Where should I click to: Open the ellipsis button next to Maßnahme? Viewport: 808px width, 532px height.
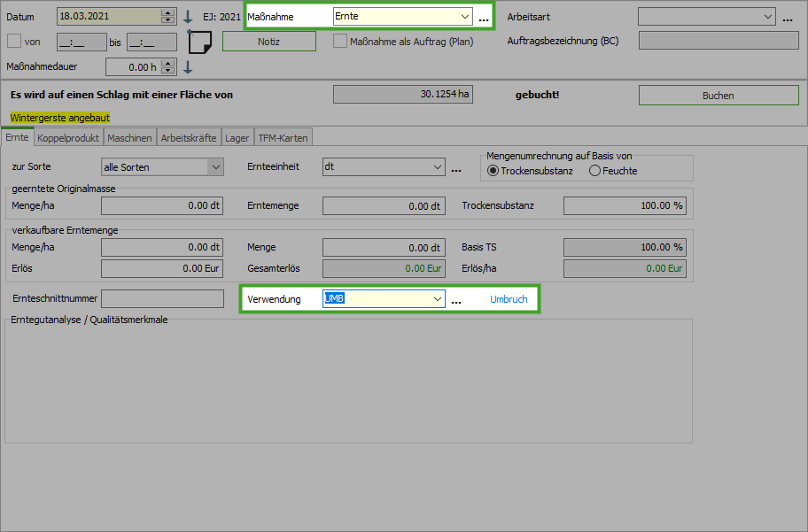[x=483, y=18]
